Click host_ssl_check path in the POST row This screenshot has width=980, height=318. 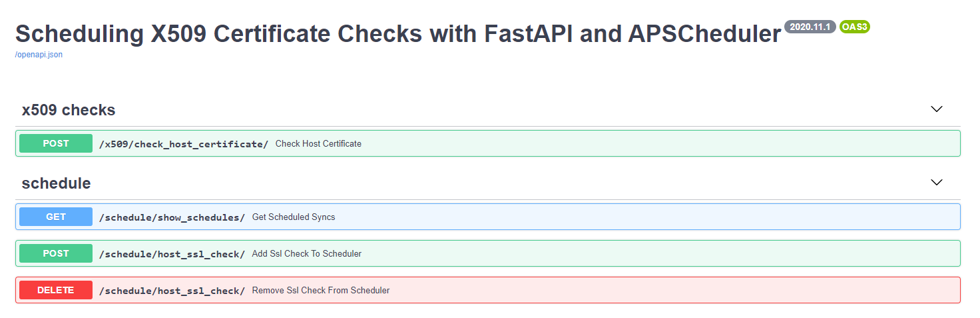(x=172, y=254)
